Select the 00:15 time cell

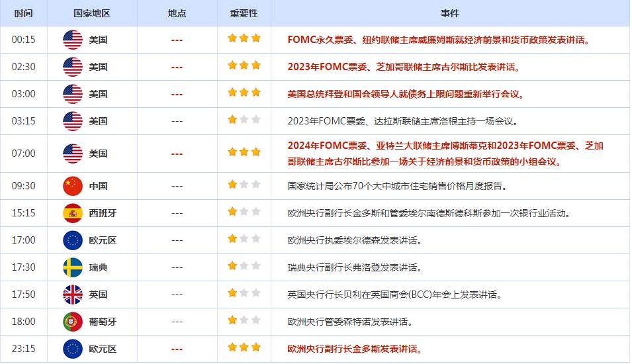click(x=23, y=40)
